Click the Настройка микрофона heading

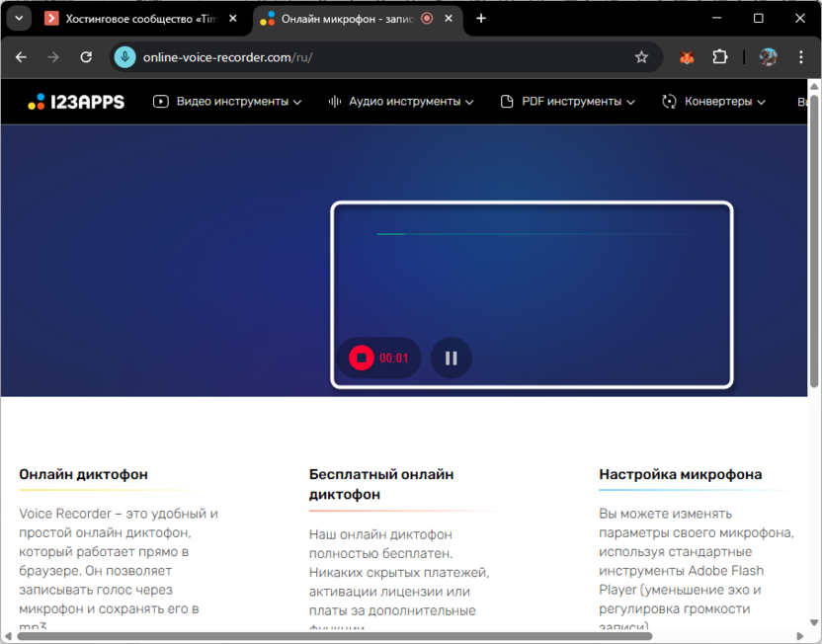point(680,475)
